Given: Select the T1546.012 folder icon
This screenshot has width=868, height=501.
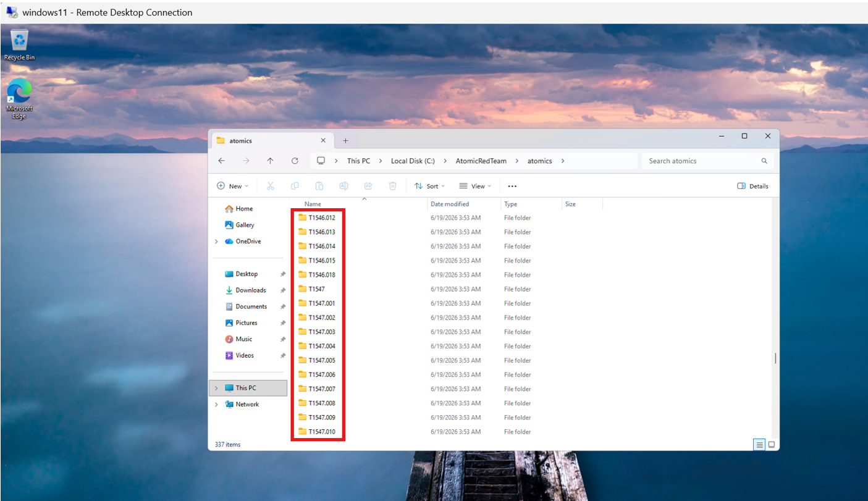Looking at the screenshot, I should [x=302, y=217].
